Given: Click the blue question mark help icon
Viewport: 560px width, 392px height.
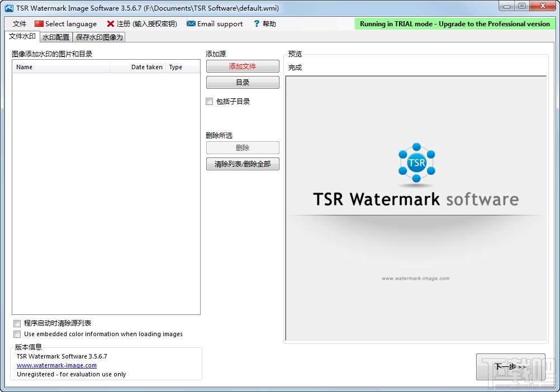Looking at the screenshot, I should tap(257, 24).
